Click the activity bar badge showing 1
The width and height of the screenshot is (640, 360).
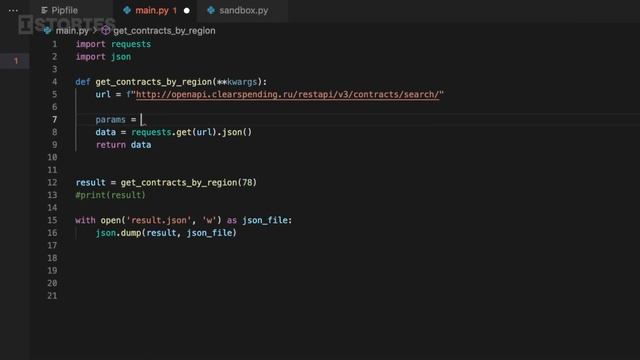coord(16,61)
